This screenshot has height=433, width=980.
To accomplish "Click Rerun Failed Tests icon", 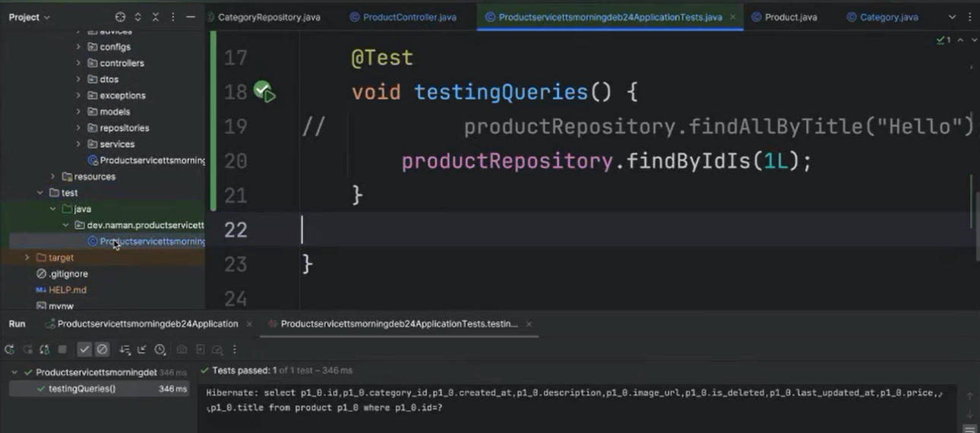I will [x=27, y=349].
